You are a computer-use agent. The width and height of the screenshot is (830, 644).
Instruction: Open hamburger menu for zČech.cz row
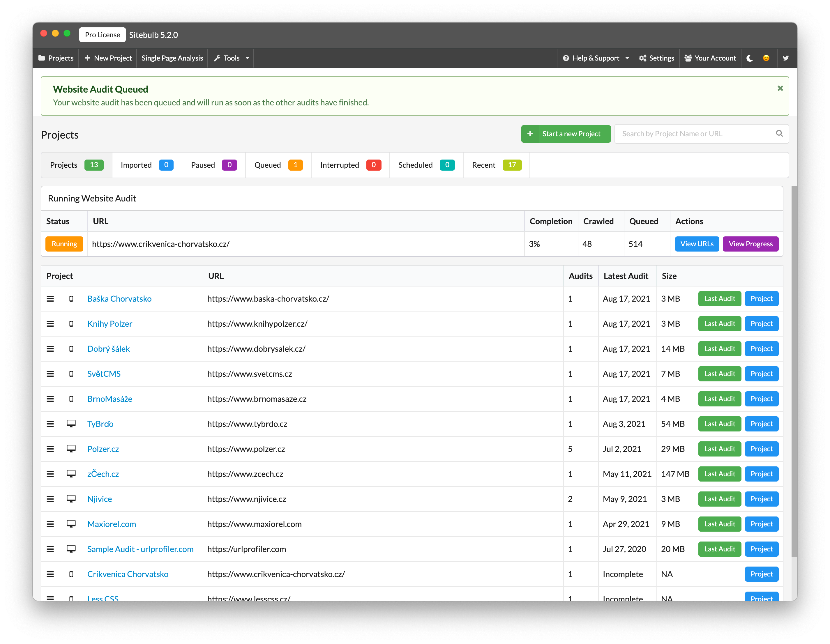50,474
